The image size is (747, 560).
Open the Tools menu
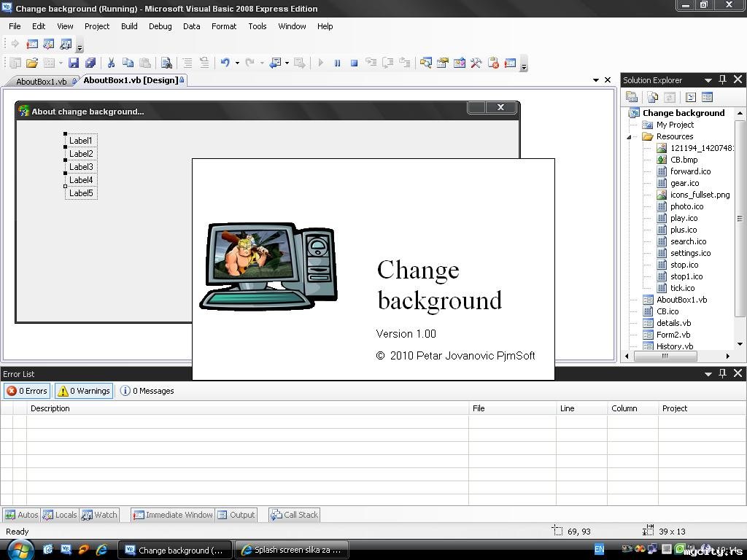[258, 26]
